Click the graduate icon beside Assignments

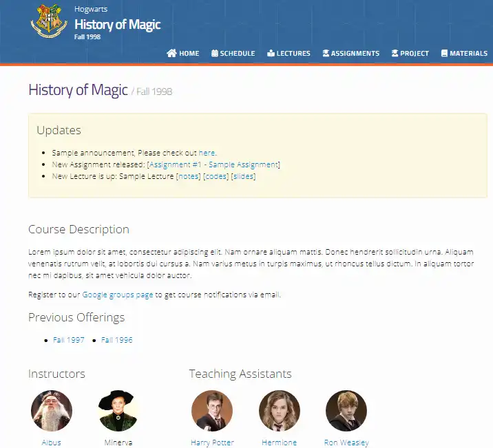click(326, 53)
